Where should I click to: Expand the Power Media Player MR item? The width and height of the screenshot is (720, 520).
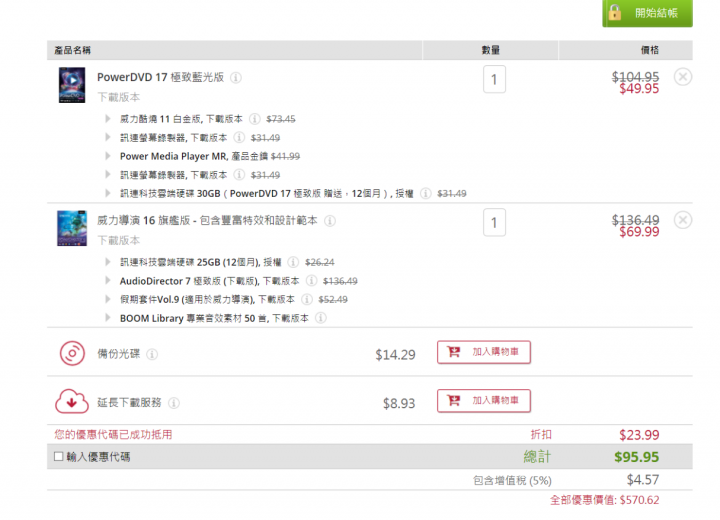pos(107,156)
